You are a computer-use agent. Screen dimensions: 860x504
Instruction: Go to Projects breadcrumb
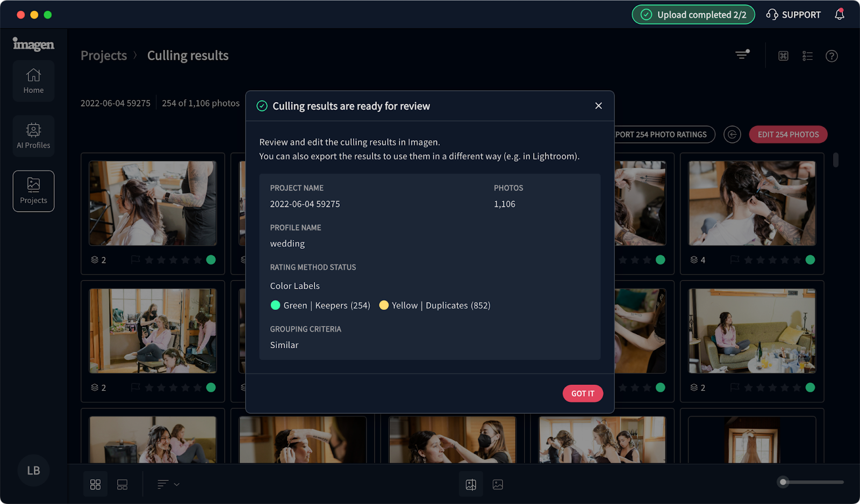104,55
